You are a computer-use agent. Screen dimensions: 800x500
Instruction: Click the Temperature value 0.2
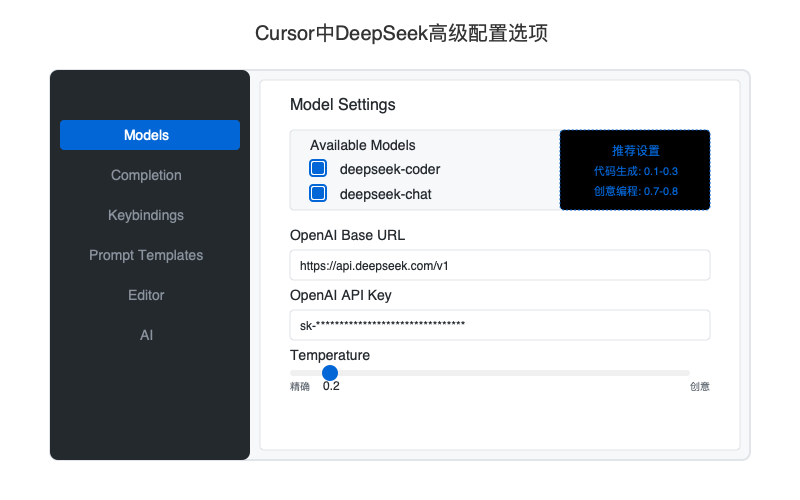(x=331, y=386)
